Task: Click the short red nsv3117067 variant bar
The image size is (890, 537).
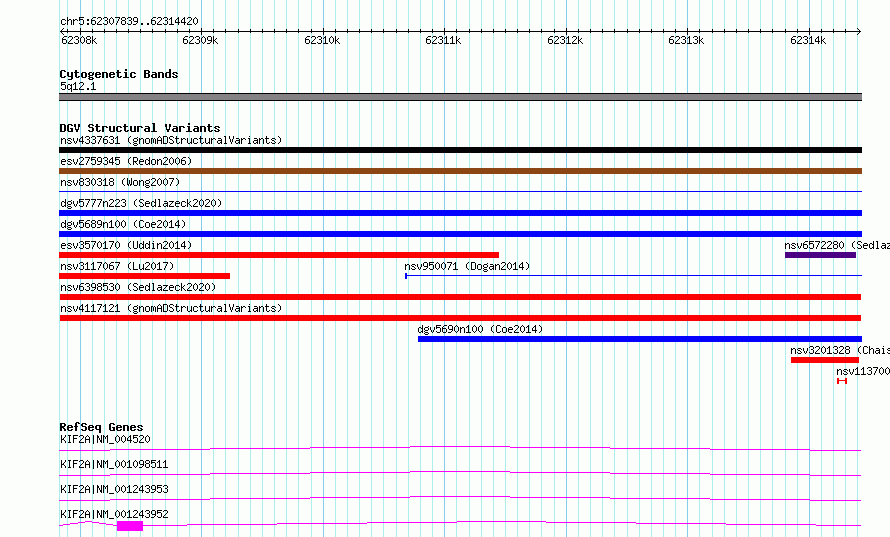Action: pyautogui.click(x=144, y=276)
